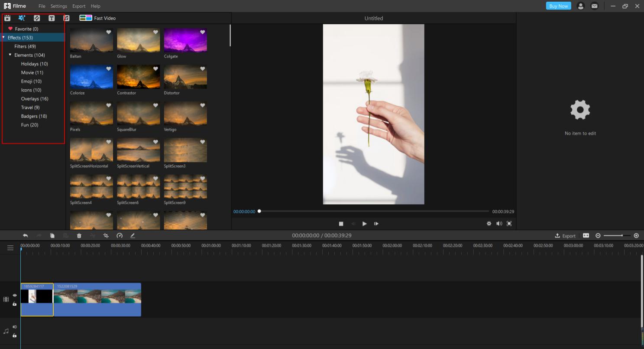Viewport: 644px width, 349px height.
Task: Select Filters (49) category
Action: click(25, 46)
